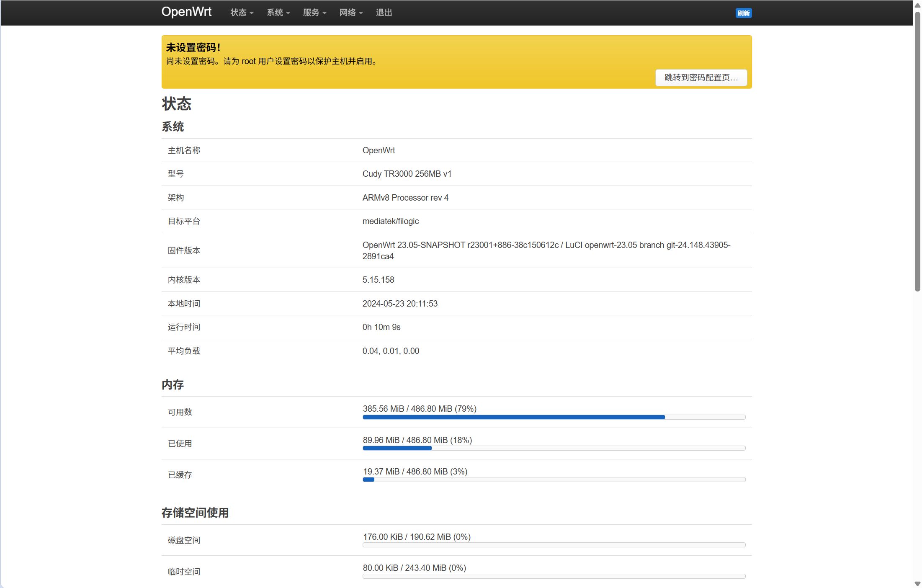
Task: Expand the 服务 menu
Action: point(315,13)
